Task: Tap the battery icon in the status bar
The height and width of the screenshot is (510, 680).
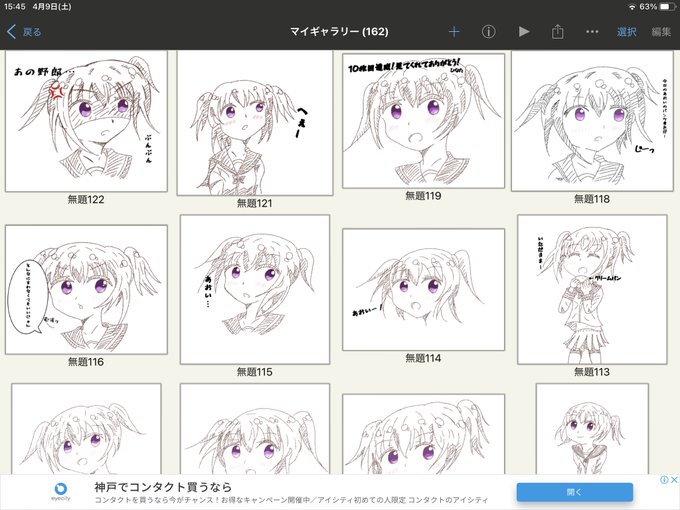Action: [667, 7]
